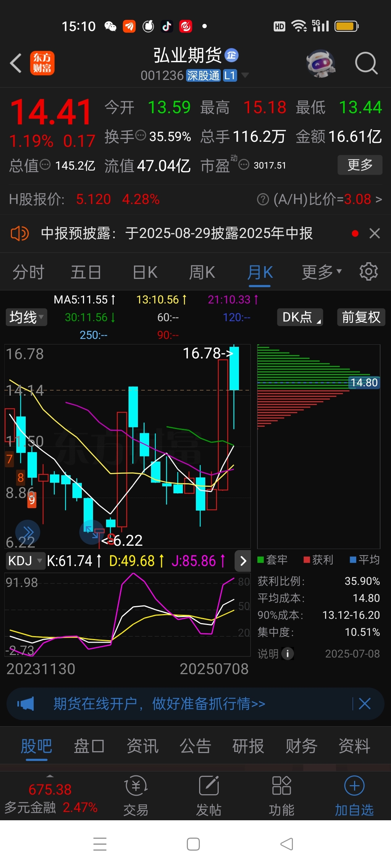The image size is (391, 868).
Task: Switch to 资料 tab
Action: pyautogui.click(x=354, y=746)
